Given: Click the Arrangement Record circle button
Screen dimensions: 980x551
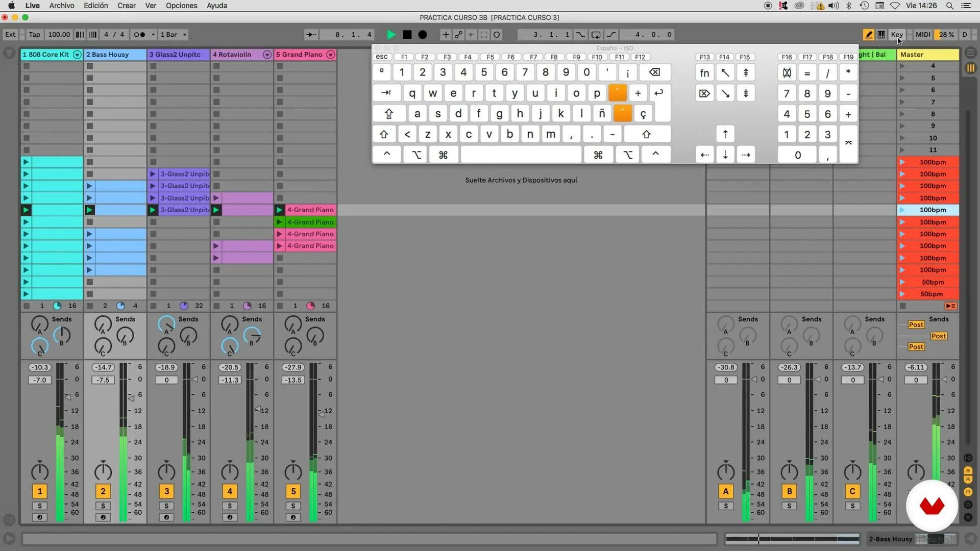Looking at the screenshot, I should click(x=423, y=35).
